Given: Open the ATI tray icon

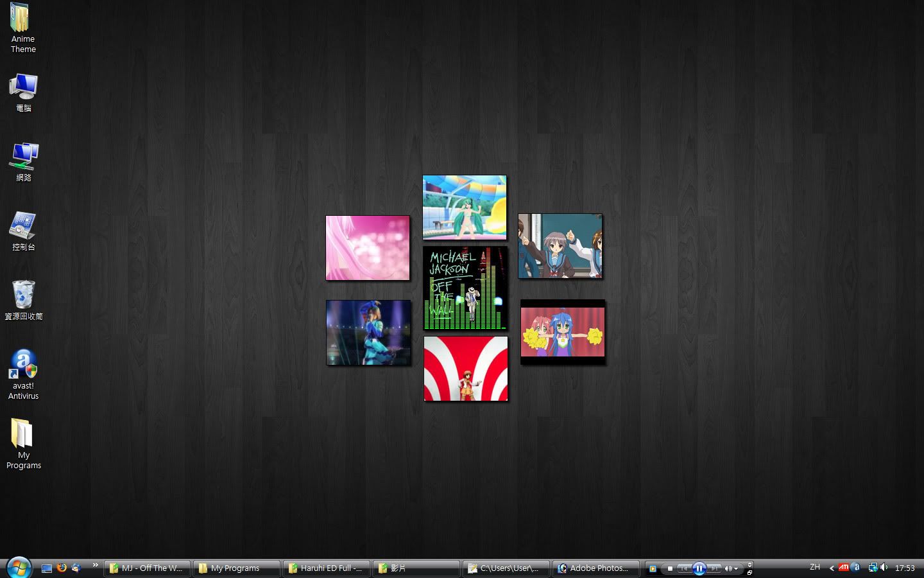Looking at the screenshot, I should (844, 567).
